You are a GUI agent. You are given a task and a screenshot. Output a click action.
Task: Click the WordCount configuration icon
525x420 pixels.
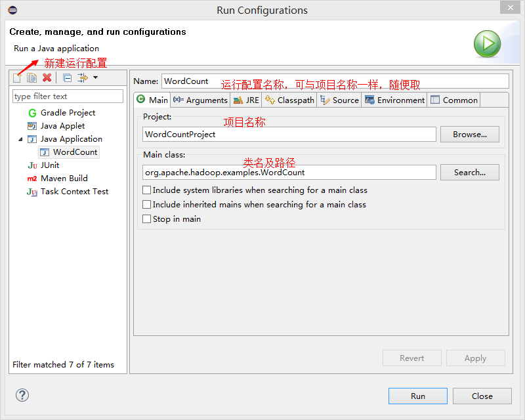45,152
